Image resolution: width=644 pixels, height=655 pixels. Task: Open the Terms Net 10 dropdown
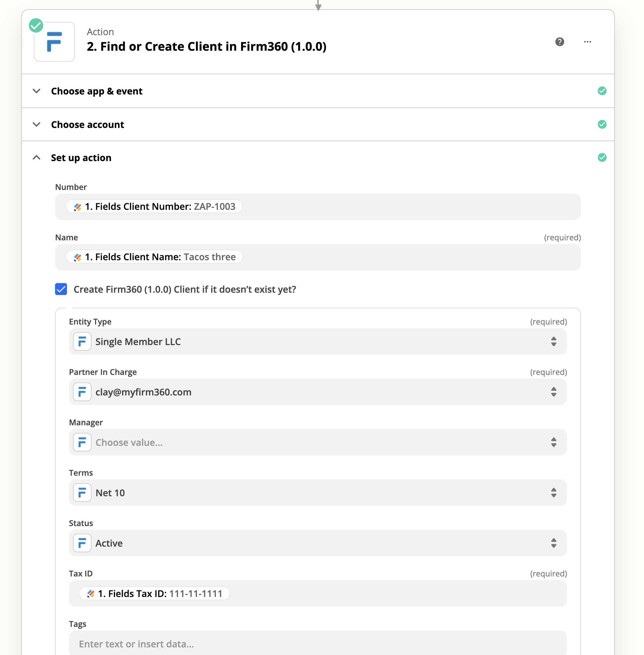click(x=318, y=493)
